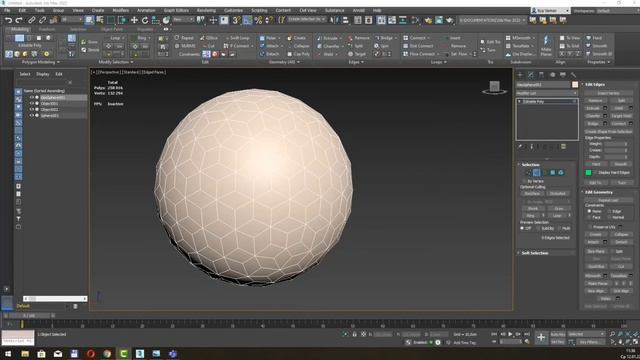Select Element sub-object level icon
The width and height of the screenshot is (640, 360).
click(561, 173)
